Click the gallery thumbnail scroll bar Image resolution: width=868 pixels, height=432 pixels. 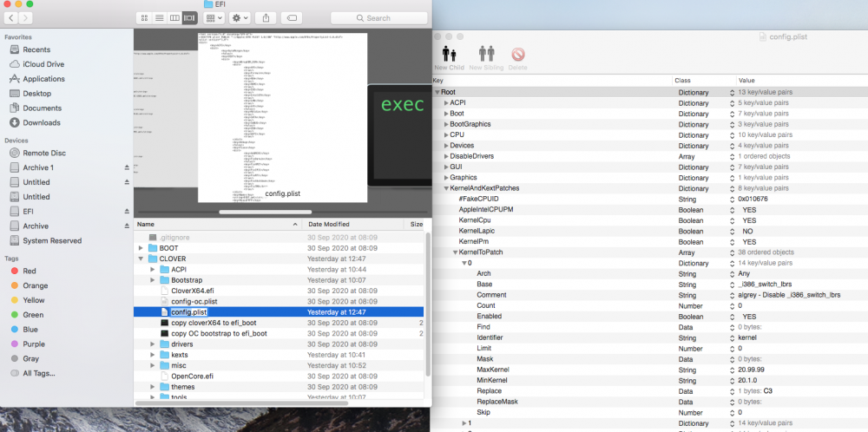[265, 212]
